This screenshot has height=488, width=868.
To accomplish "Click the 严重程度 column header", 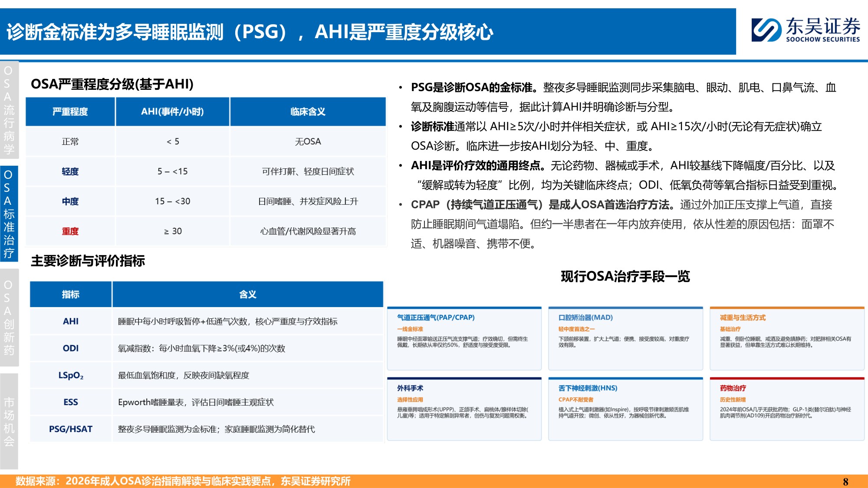I will [x=70, y=111].
